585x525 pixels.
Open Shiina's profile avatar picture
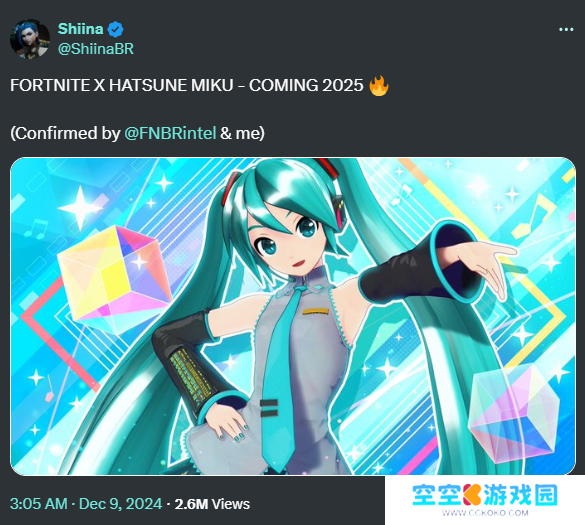click(x=30, y=39)
